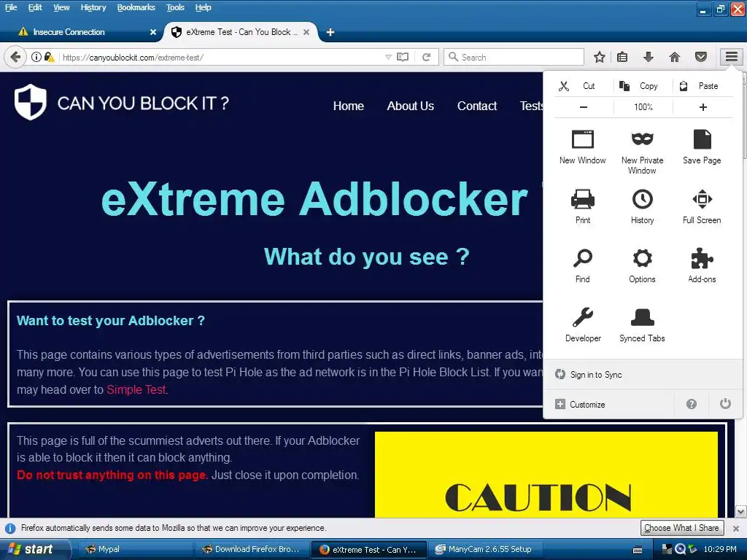This screenshot has width=747, height=560.
Task: Click the Search input box
Action: [x=514, y=57]
